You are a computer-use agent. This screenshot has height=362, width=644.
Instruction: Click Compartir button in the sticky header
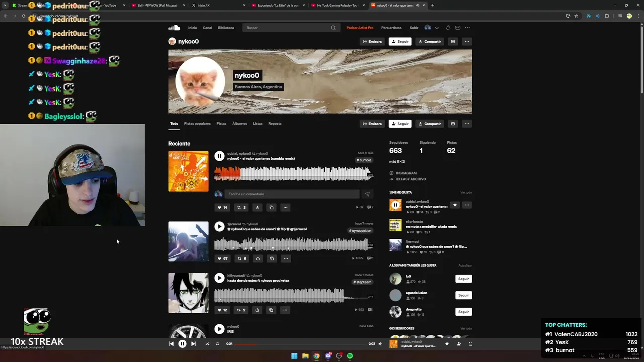[429, 42]
